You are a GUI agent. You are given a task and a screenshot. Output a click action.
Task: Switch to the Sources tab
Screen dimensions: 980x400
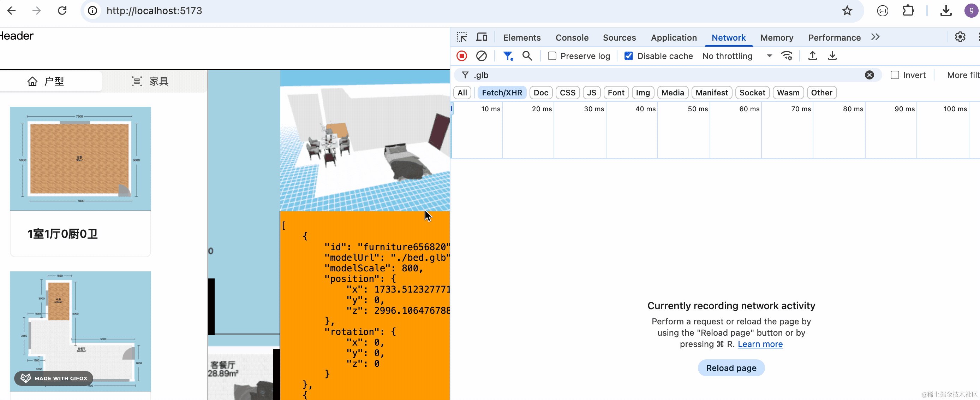click(x=619, y=37)
